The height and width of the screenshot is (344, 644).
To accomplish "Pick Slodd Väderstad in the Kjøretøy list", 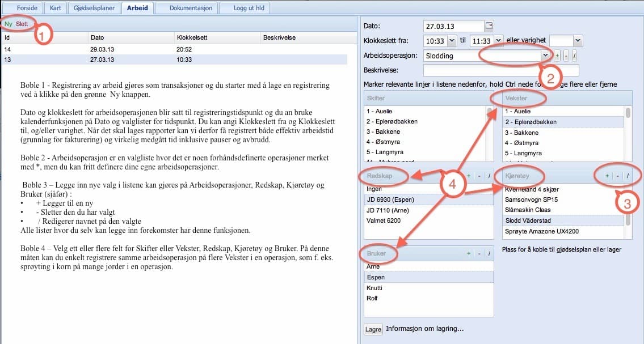I will [x=563, y=220].
